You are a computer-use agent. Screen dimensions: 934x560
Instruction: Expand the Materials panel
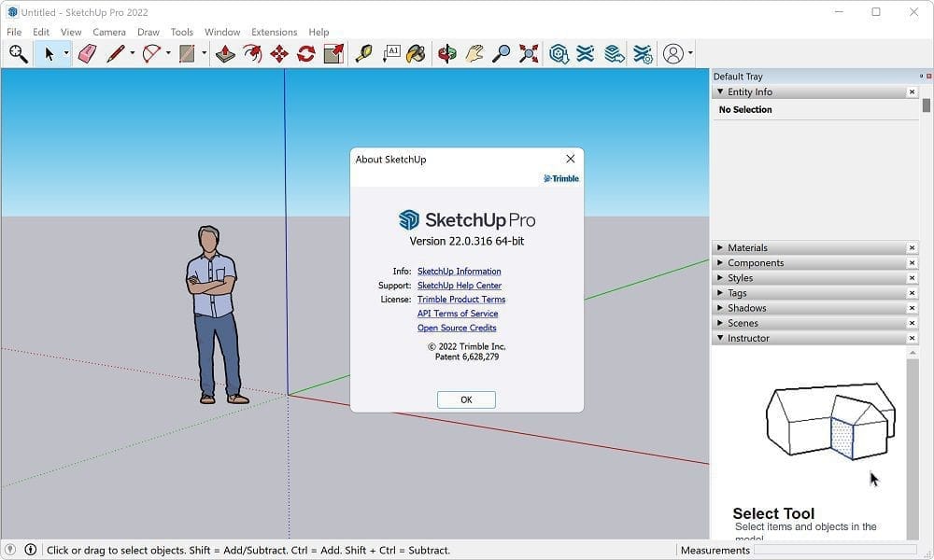point(720,247)
